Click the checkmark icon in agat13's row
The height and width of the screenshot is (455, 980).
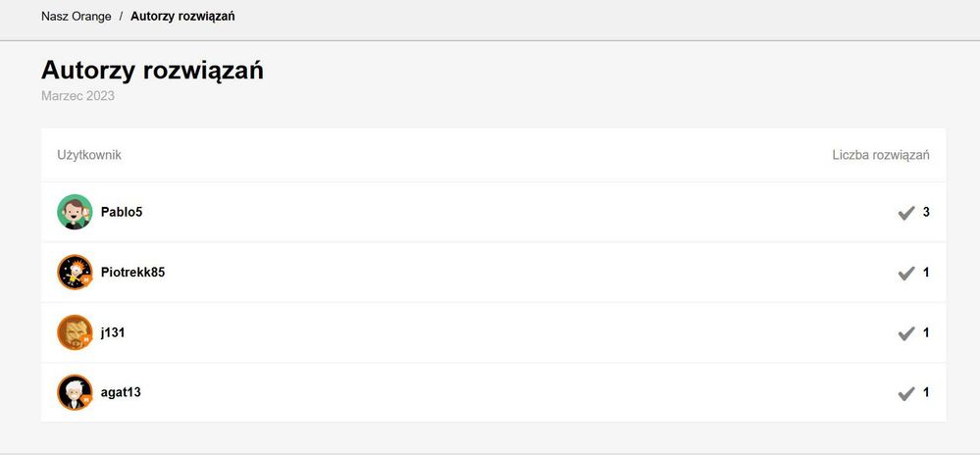click(x=906, y=393)
